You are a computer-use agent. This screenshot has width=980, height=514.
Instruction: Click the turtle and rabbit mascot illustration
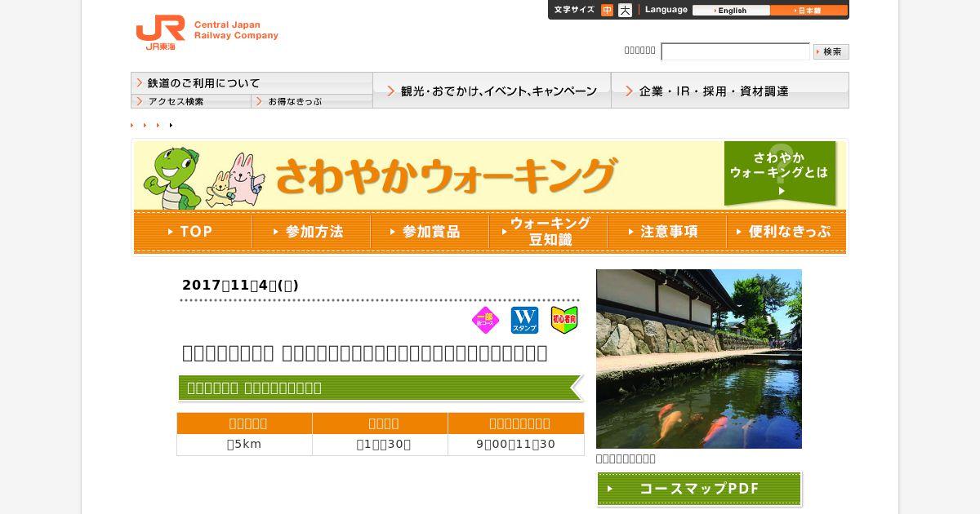point(204,178)
